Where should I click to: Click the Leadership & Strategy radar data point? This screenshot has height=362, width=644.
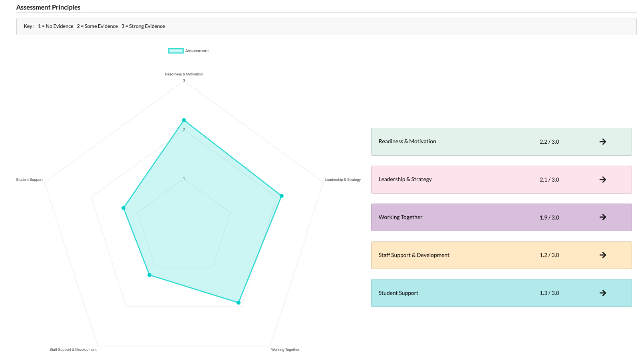click(x=281, y=196)
